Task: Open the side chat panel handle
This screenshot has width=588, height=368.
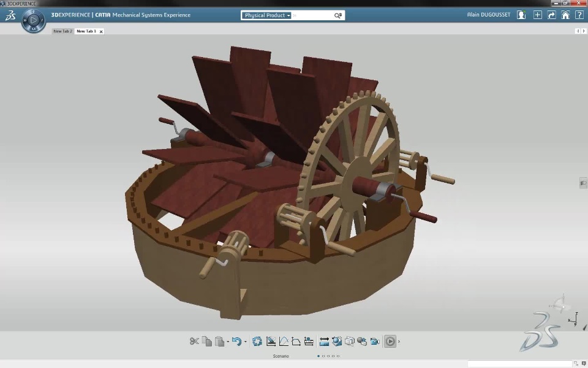Action: pyautogui.click(x=583, y=183)
